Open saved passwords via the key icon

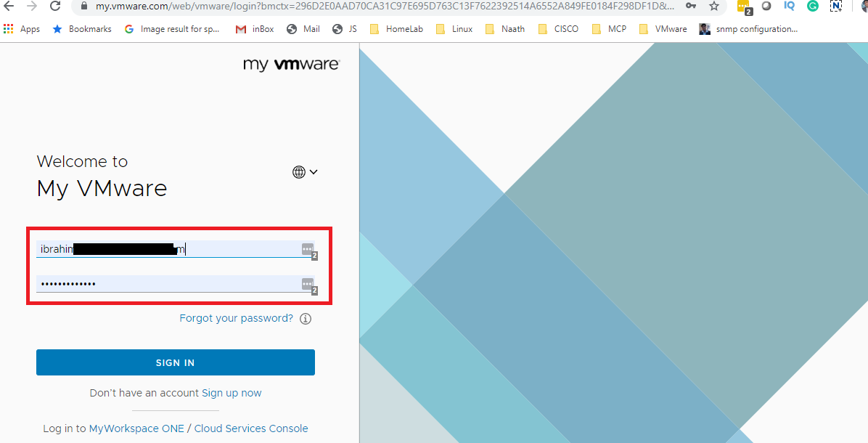[690, 6]
